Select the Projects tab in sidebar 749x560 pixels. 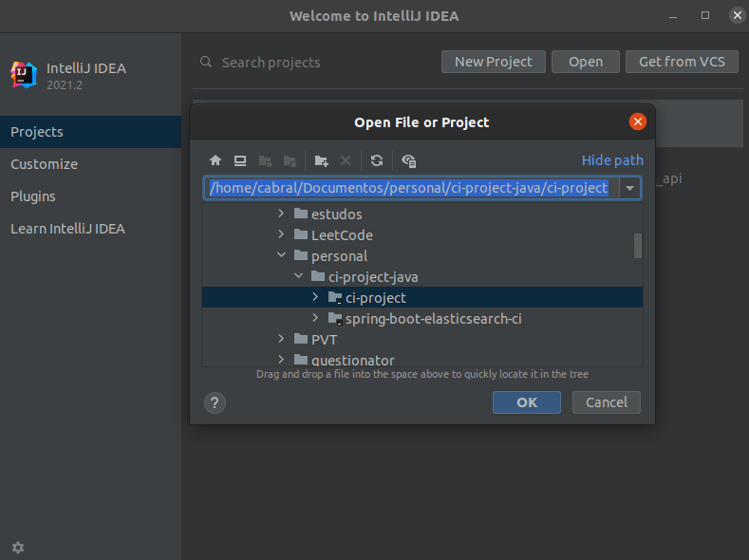91,132
